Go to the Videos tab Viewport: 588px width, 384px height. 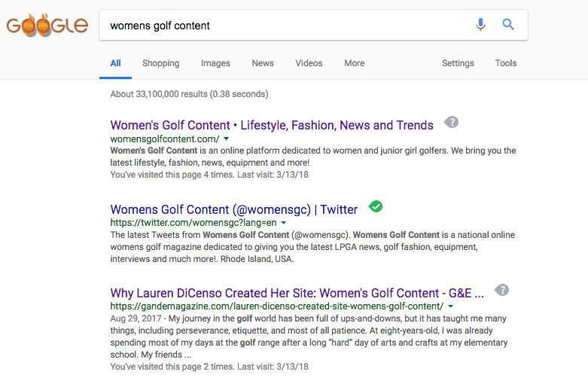309,63
